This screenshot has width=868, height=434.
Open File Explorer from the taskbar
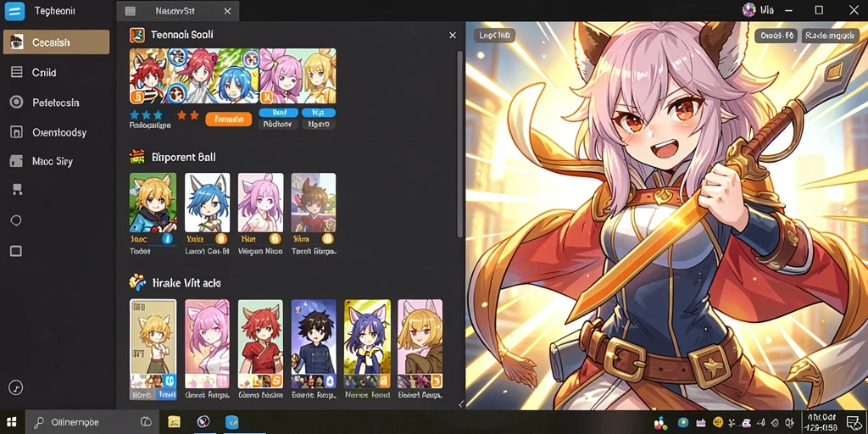174,422
